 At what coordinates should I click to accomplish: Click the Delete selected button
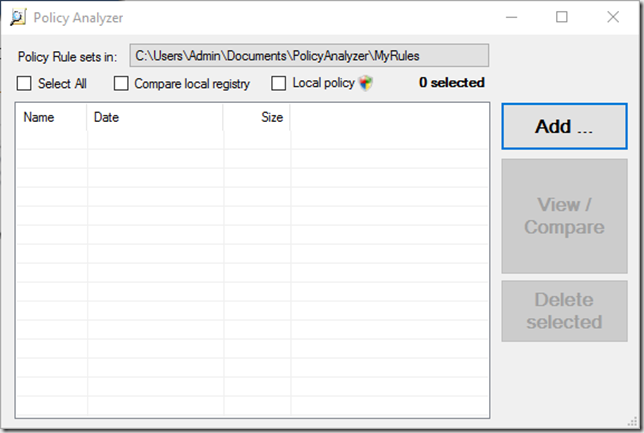pyautogui.click(x=564, y=311)
